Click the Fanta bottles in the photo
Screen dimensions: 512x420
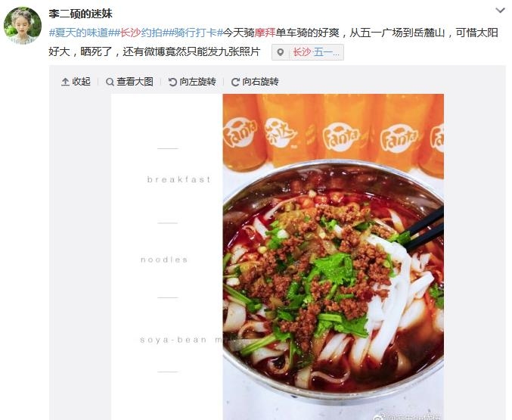pos(333,132)
